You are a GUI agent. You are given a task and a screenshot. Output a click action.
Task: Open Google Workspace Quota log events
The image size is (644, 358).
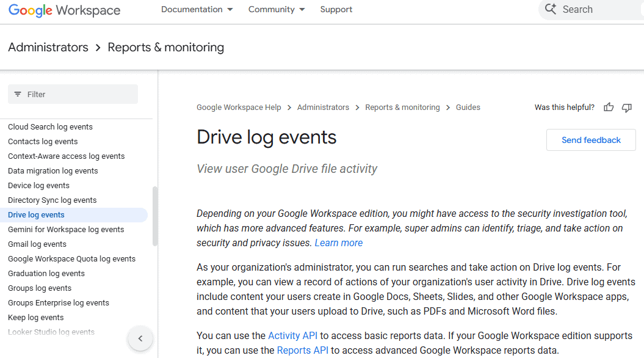[x=71, y=259]
